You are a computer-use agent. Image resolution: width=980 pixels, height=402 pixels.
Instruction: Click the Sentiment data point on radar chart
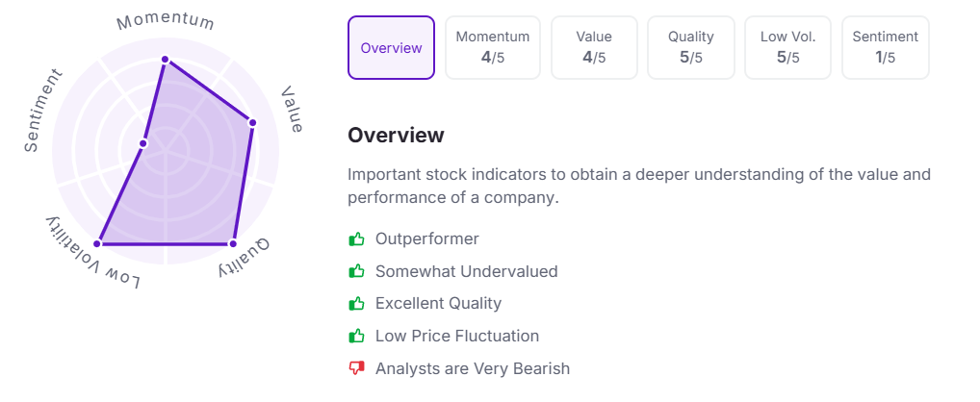click(142, 143)
